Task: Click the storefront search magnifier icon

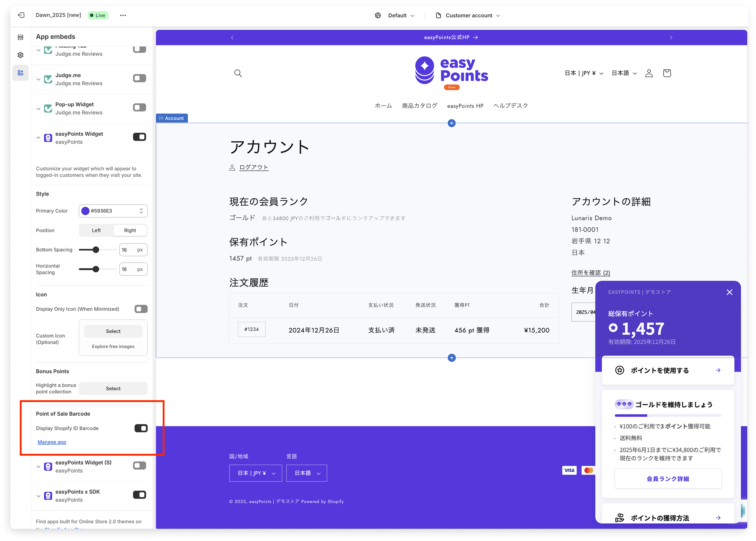Action: pos(238,73)
